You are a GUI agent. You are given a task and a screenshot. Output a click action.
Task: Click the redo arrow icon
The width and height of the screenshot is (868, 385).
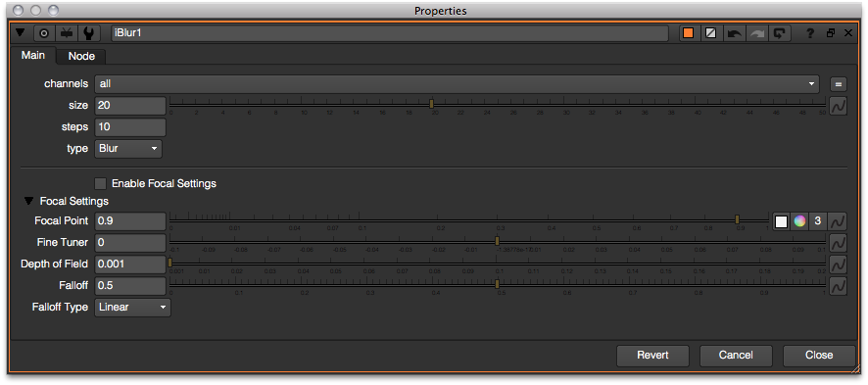point(756,33)
